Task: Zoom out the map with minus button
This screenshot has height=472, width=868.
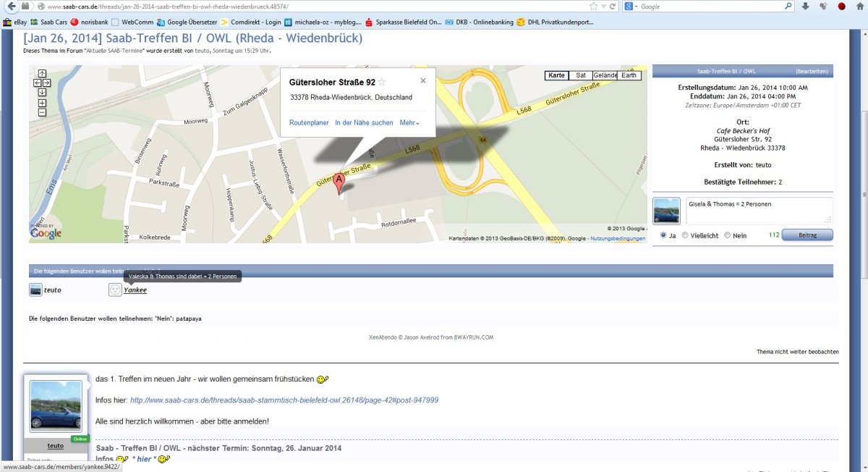Action: [42, 112]
